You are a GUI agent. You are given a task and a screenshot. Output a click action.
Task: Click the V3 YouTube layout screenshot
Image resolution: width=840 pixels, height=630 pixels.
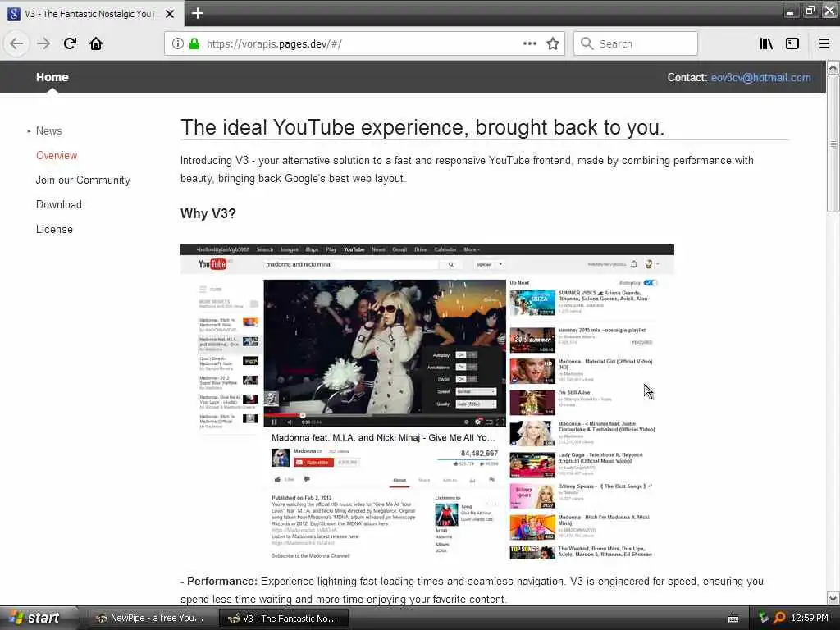pyautogui.click(x=427, y=402)
